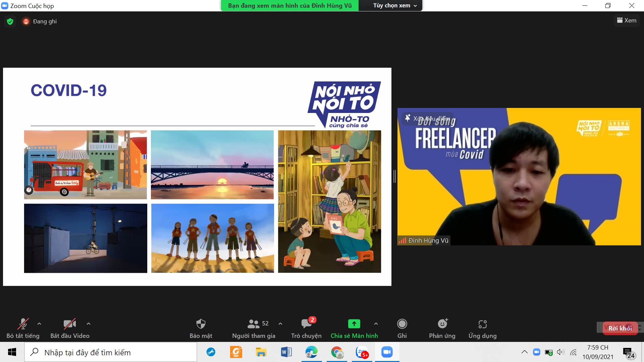The width and height of the screenshot is (644, 362).
Task: Open Foxit PDF app in taskbar
Action: click(236, 352)
